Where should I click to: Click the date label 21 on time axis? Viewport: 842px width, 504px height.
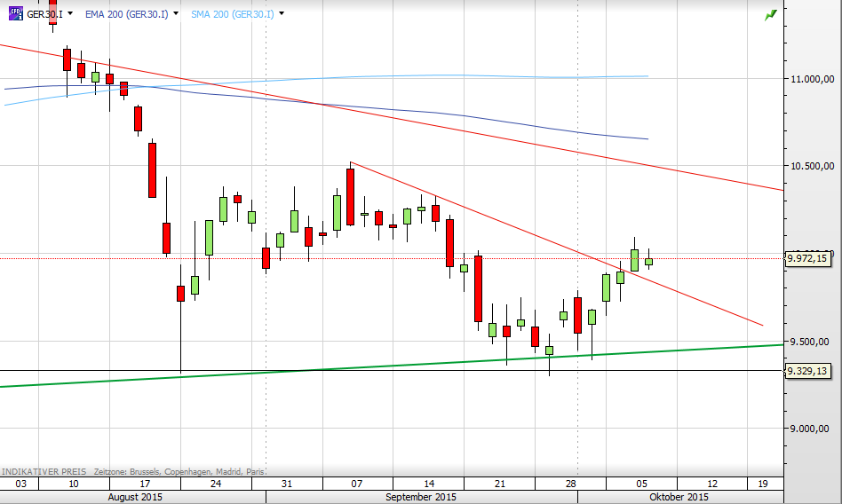(500, 484)
